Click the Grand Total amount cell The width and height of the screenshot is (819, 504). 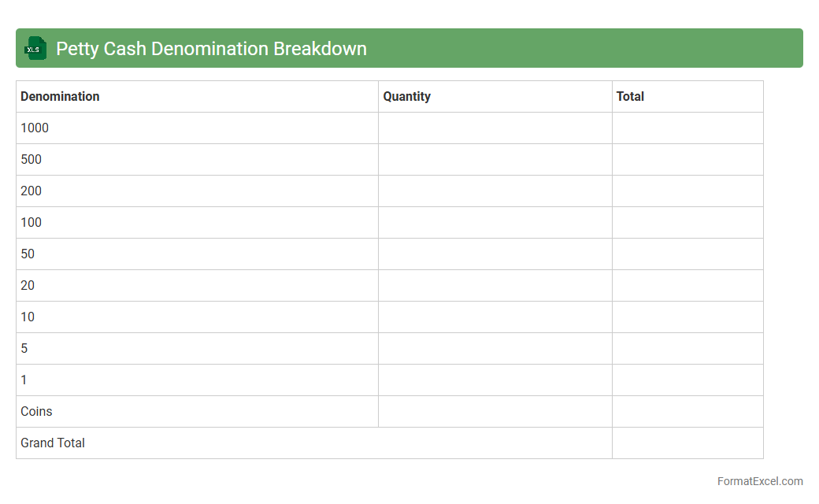[687, 443]
